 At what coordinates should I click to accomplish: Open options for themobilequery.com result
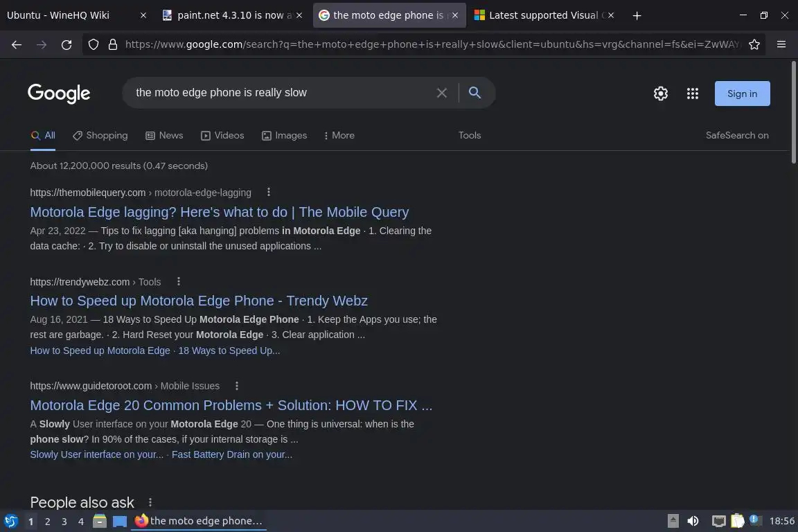tap(269, 193)
